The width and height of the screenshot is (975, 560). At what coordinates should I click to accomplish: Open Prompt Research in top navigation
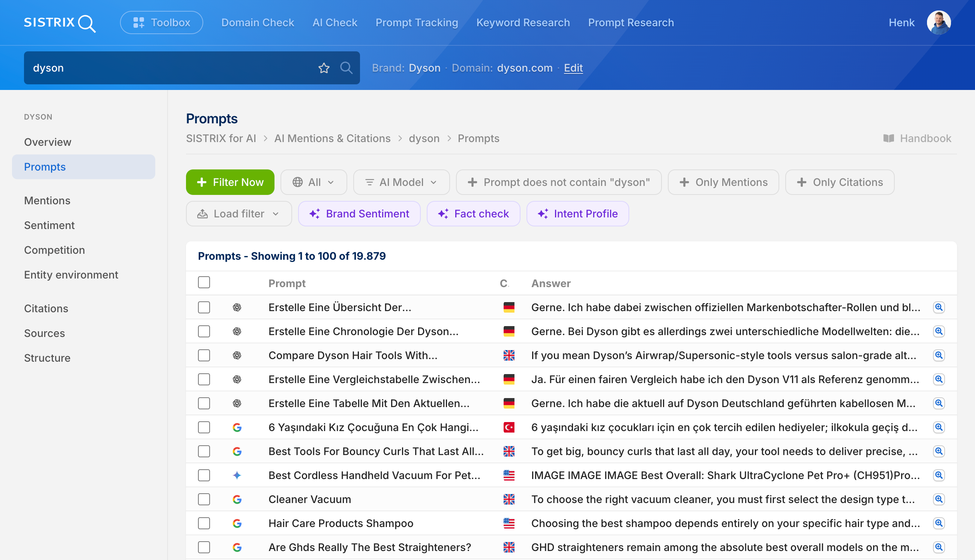[x=631, y=23]
